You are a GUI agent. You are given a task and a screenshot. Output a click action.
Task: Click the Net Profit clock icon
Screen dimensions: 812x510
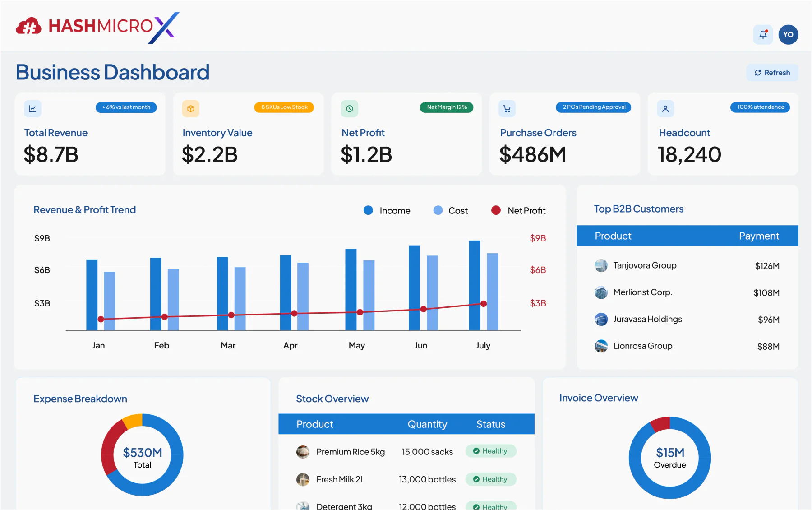tap(350, 109)
